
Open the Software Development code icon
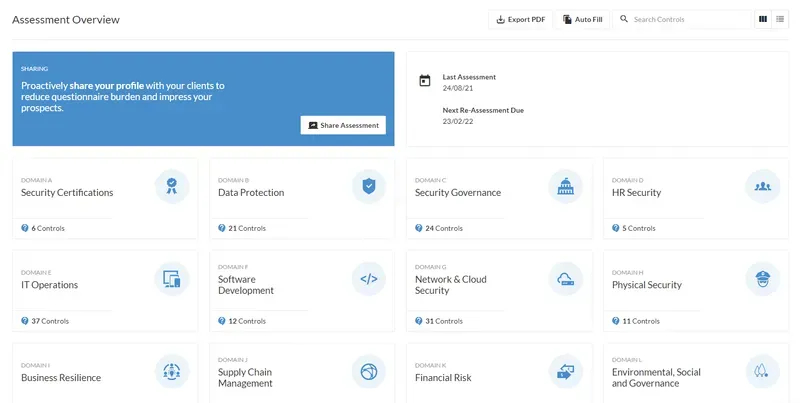(369, 279)
